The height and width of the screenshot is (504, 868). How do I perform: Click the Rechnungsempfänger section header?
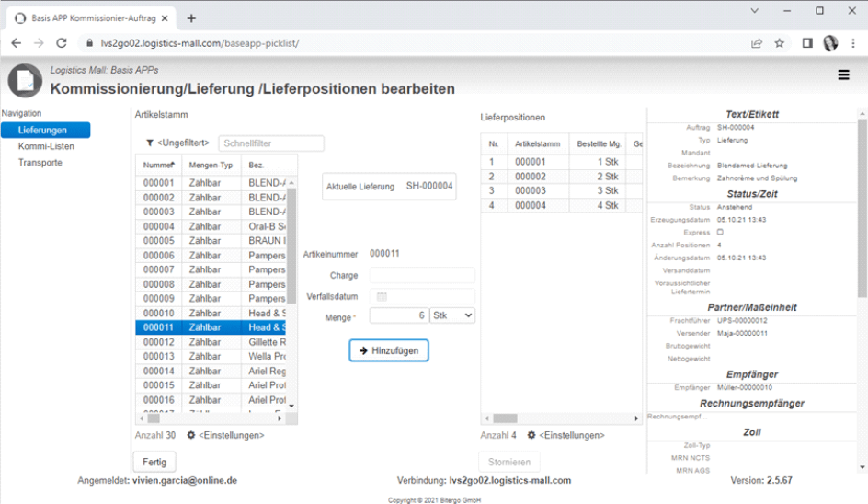point(752,403)
